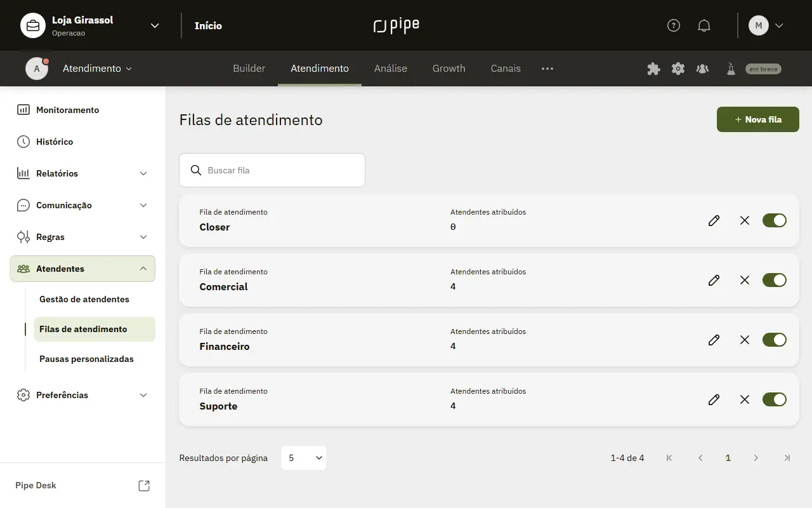The image size is (812, 508).
Task: Open the user profile menu M
Action: click(x=766, y=25)
